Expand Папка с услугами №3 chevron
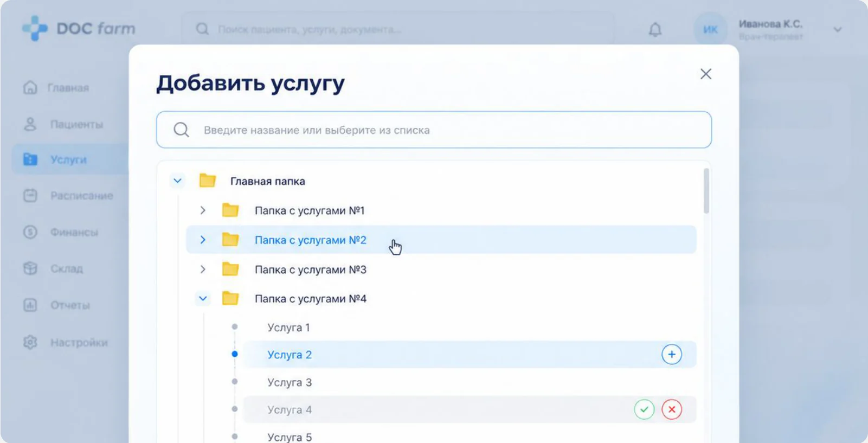868x443 pixels. click(x=202, y=269)
